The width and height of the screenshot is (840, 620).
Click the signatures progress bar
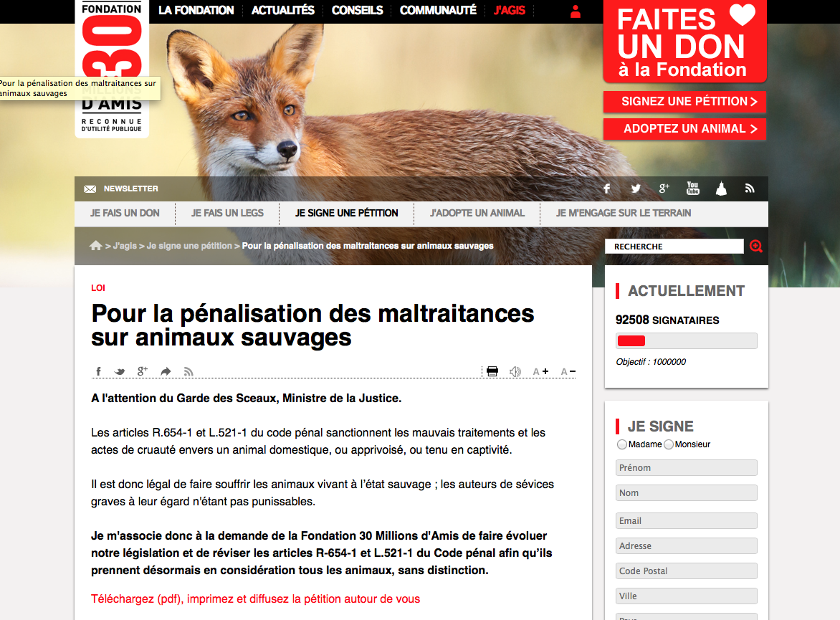tap(686, 340)
